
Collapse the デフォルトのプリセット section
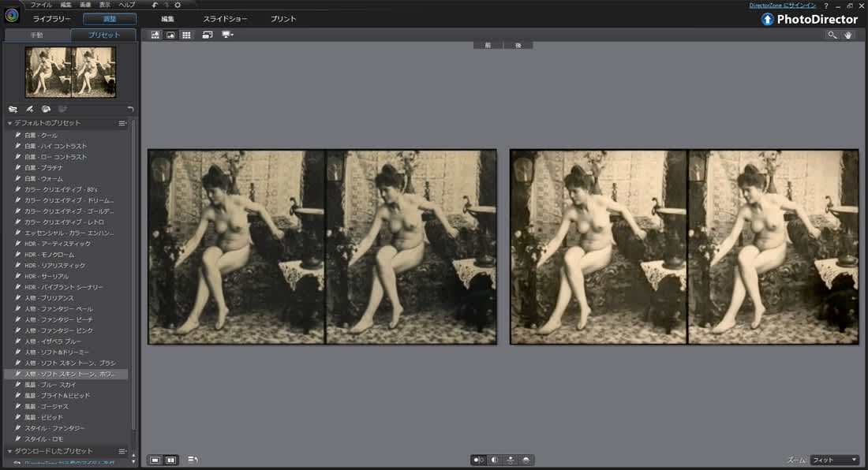point(9,123)
